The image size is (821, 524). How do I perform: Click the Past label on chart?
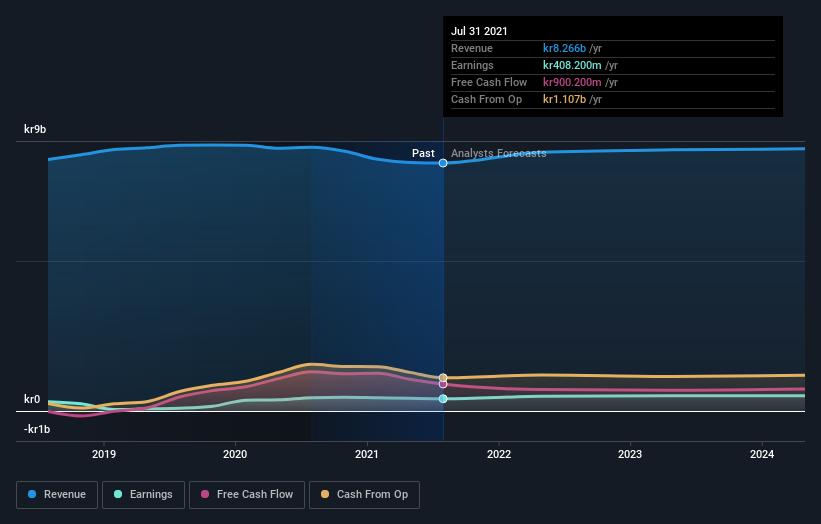coord(423,153)
